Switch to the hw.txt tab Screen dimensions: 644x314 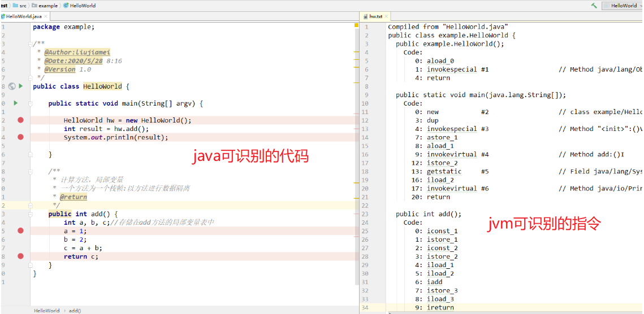click(x=375, y=16)
